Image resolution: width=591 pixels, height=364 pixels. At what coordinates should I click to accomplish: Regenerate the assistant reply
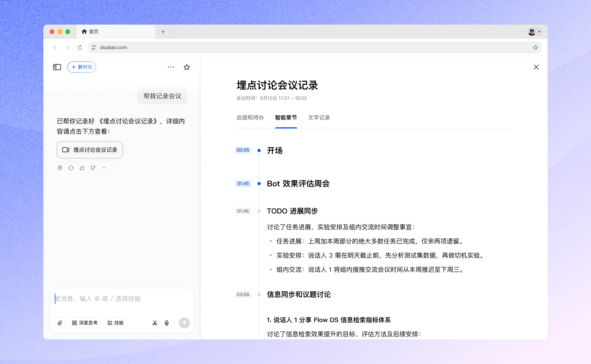[71, 168]
